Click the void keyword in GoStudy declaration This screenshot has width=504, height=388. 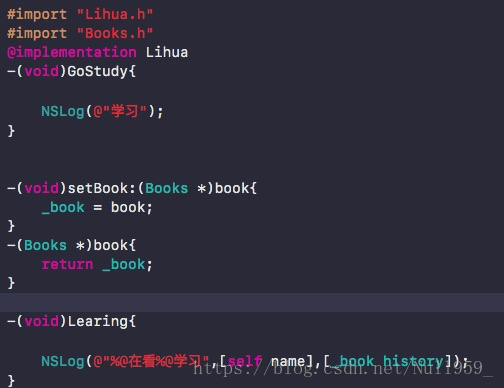42,71
